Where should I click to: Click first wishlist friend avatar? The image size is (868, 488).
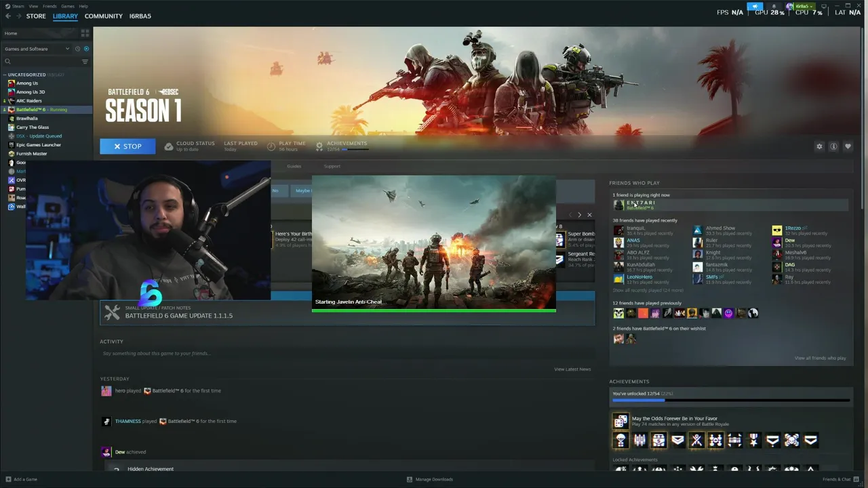point(618,339)
